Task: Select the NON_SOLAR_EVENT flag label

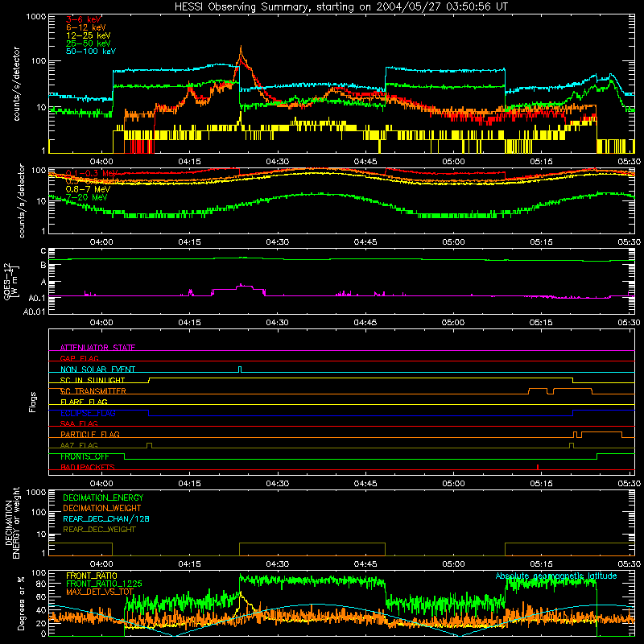Action: pyautogui.click(x=97, y=369)
